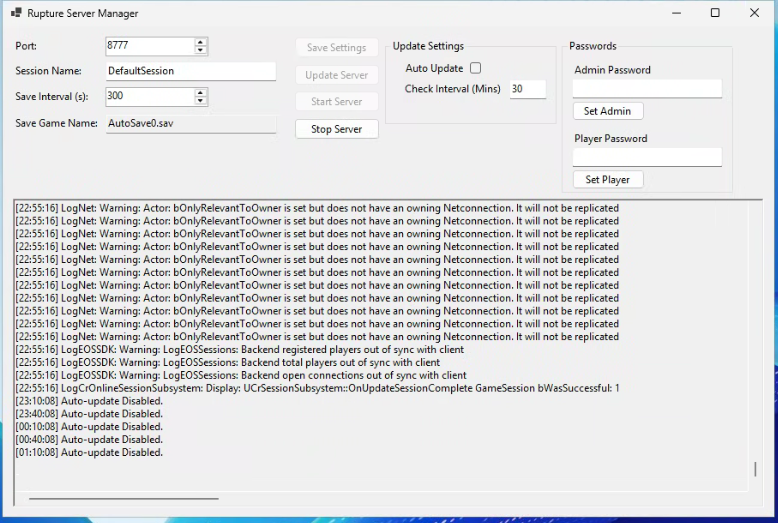The height and width of the screenshot is (523, 778).
Task: Decrease the Port value with down arrow
Action: pyautogui.click(x=201, y=51)
